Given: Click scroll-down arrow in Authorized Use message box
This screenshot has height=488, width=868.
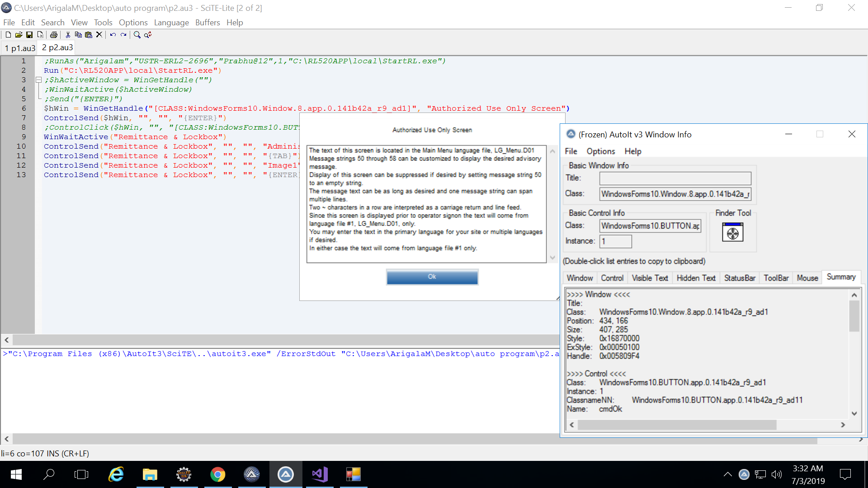Looking at the screenshot, I should tap(552, 258).
